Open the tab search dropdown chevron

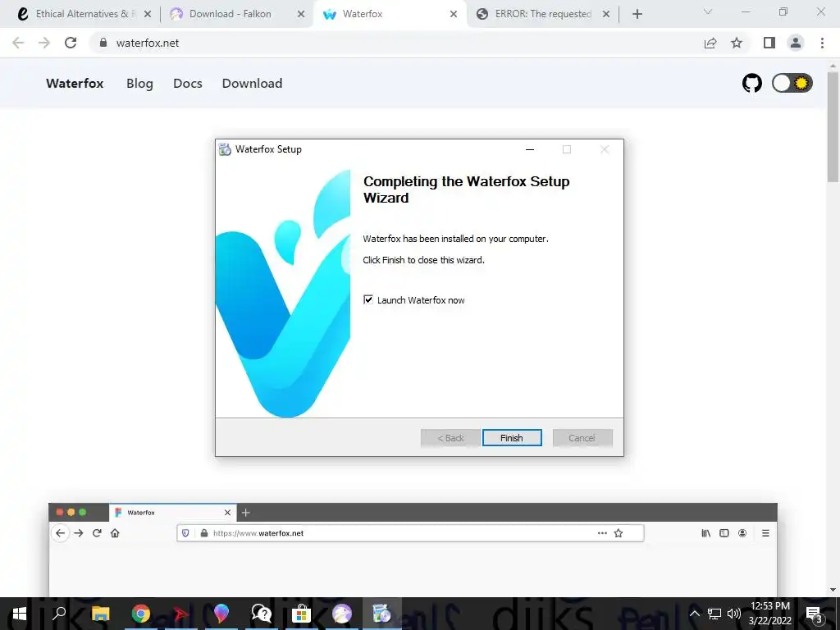pos(708,11)
